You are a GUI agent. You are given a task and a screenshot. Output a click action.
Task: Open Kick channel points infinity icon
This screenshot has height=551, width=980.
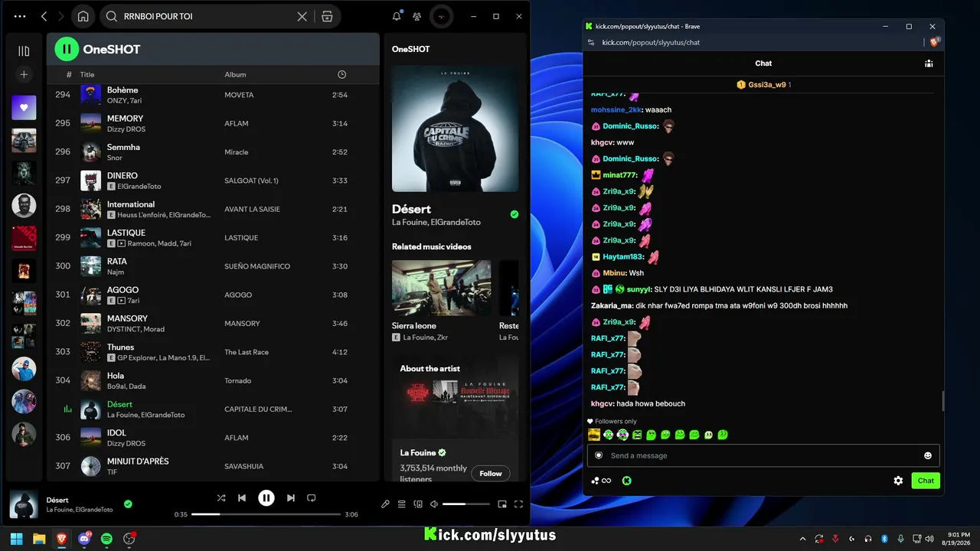pos(601,481)
